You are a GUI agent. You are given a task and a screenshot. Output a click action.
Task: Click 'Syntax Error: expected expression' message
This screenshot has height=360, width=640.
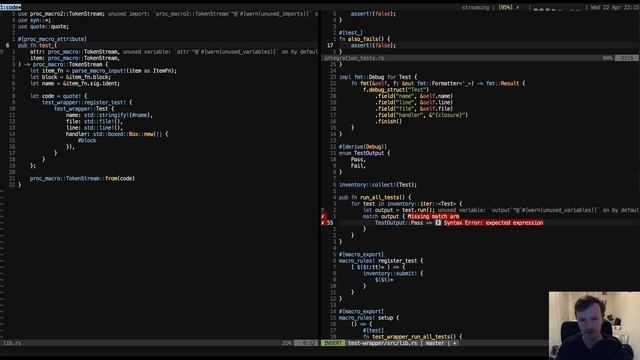(493, 223)
